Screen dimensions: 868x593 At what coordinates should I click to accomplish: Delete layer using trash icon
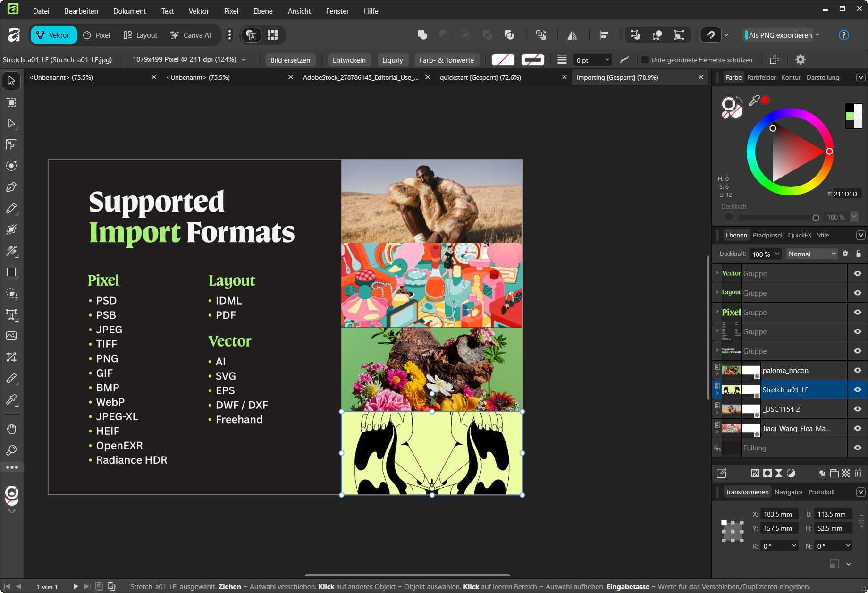click(858, 473)
